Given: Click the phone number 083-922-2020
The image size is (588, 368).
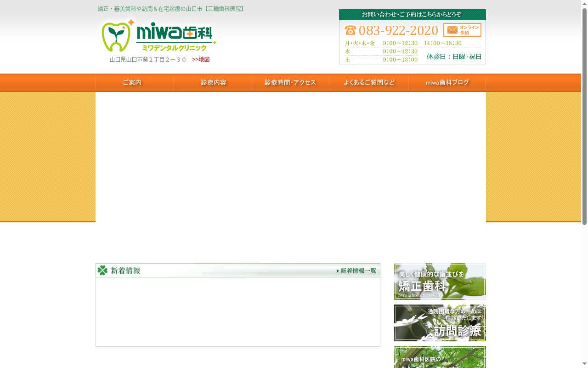Looking at the screenshot, I should tap(398, 30).
